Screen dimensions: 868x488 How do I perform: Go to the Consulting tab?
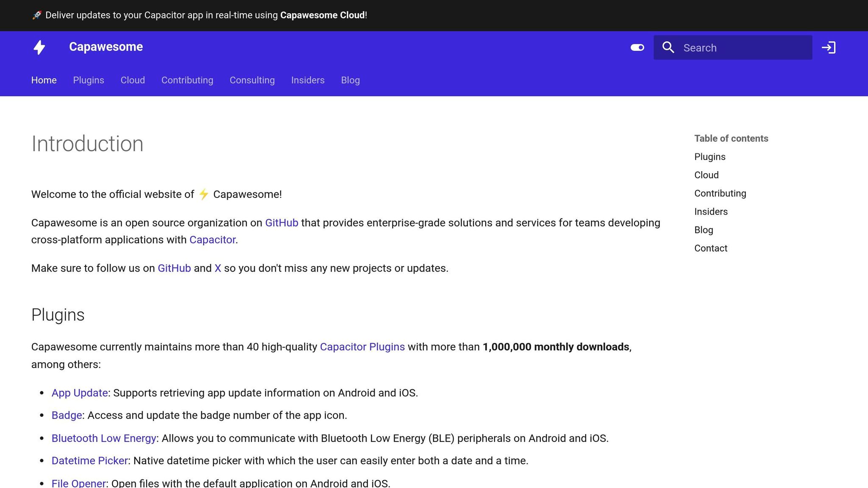point(252,80)
